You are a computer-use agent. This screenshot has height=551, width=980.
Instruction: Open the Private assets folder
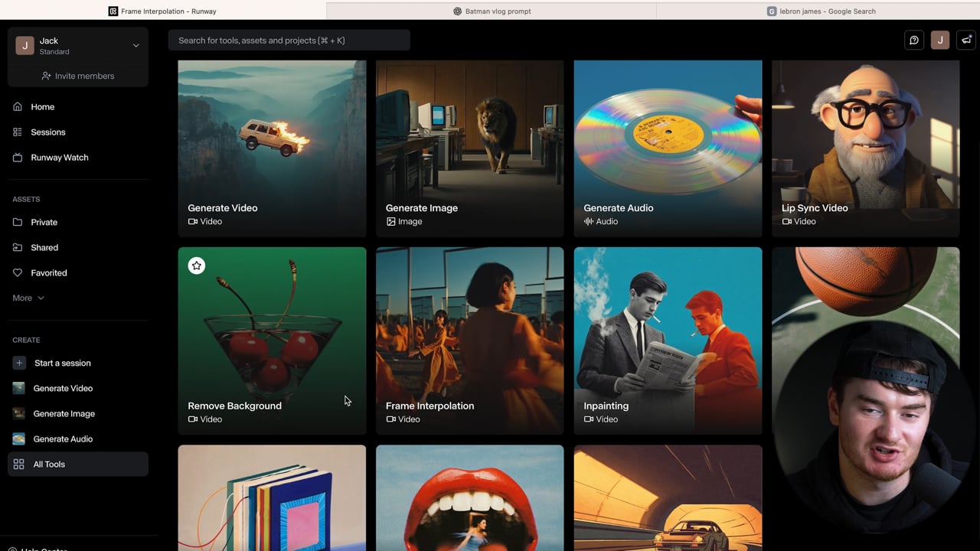(78, 222)
